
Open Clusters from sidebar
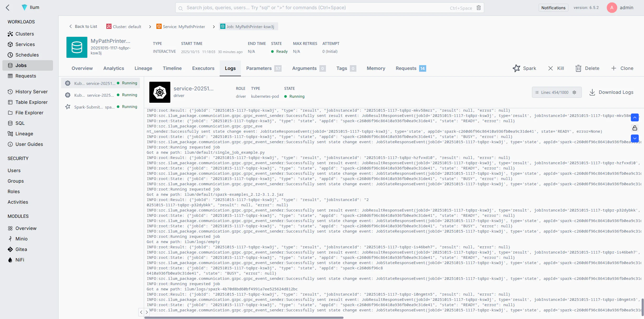24,34
